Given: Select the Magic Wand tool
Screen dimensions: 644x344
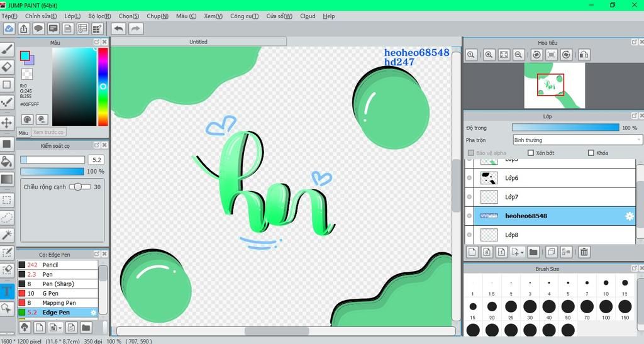Looking at the screenshot, I should [6, 235].
